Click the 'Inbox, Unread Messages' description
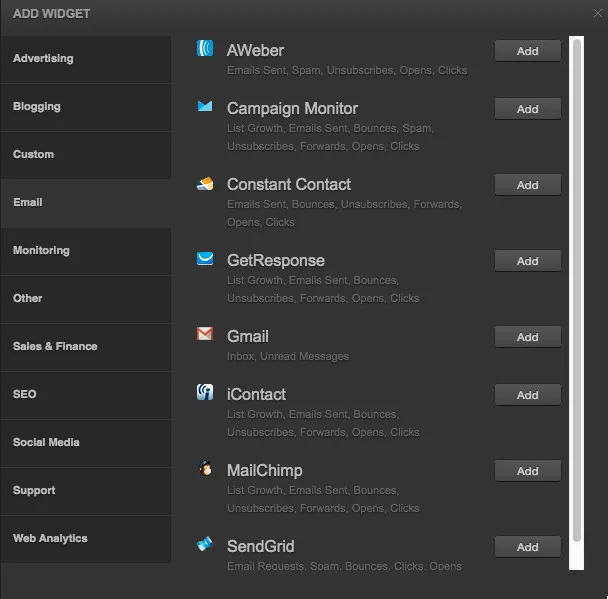The image size is (608, 599). click(x=288, y=357)
